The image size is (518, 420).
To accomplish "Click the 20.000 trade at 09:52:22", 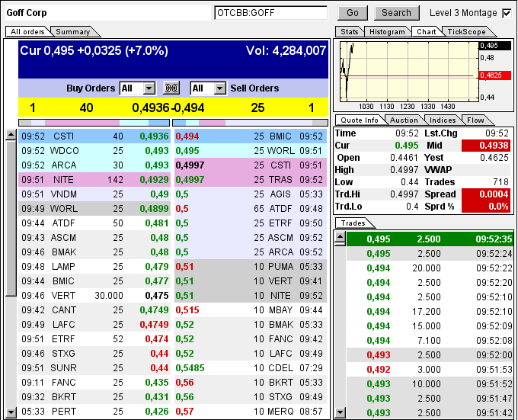I will (430, 268).
